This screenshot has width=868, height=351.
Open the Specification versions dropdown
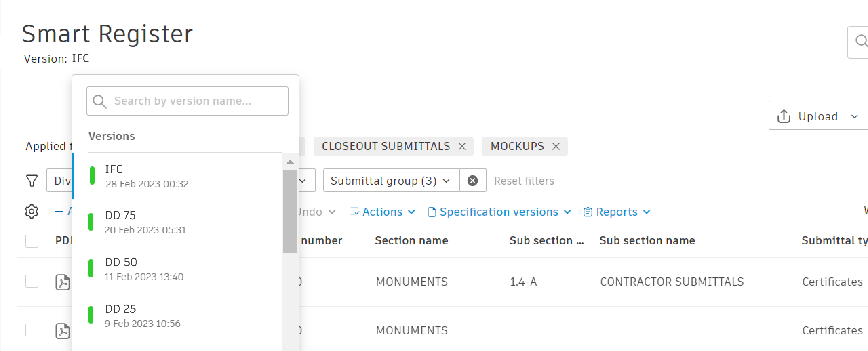coord(499,212)
